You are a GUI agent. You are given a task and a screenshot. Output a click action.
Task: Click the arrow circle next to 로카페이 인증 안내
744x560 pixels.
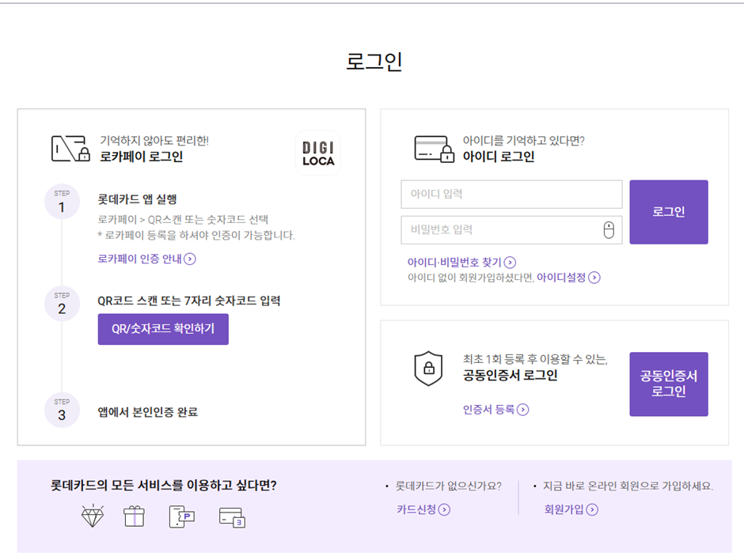pyautogui.click(x=190, y=259)
